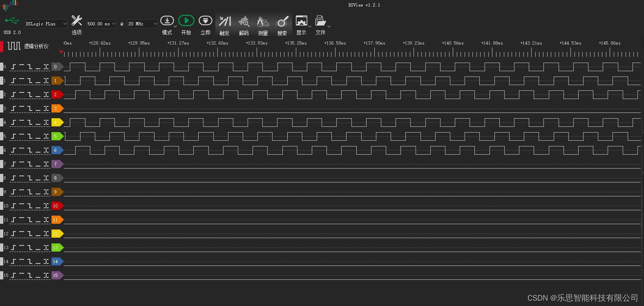This screenshot has width=644, height=306.
Task: Click the red trigger position marker on ruler
Action: click(61, 52)
